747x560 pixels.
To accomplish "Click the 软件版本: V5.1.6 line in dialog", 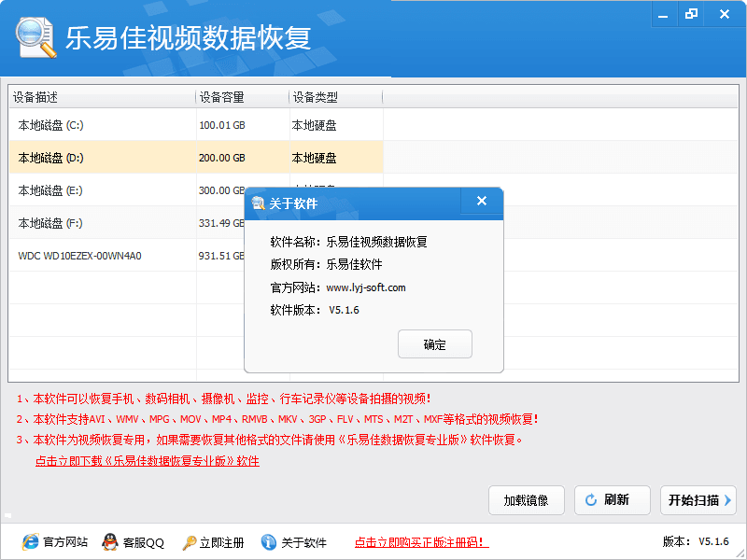I will [x=315, y=310].
